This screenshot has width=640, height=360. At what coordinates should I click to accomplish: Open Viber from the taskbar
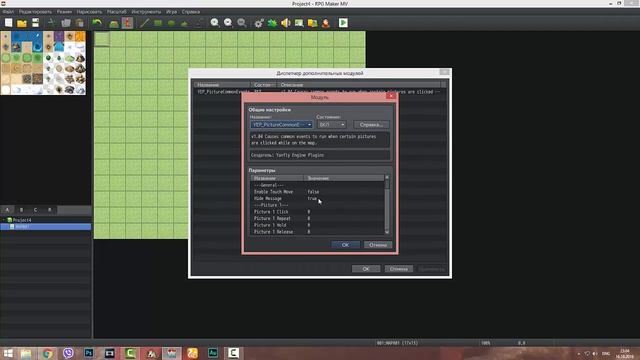[x=68, y=353]
